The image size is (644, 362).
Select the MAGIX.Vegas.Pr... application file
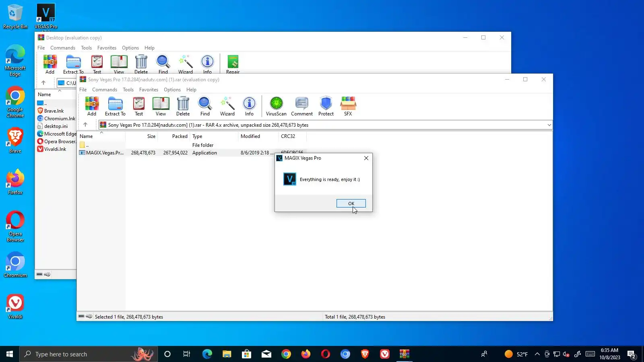pyautogui.click(x=105, y=153)
